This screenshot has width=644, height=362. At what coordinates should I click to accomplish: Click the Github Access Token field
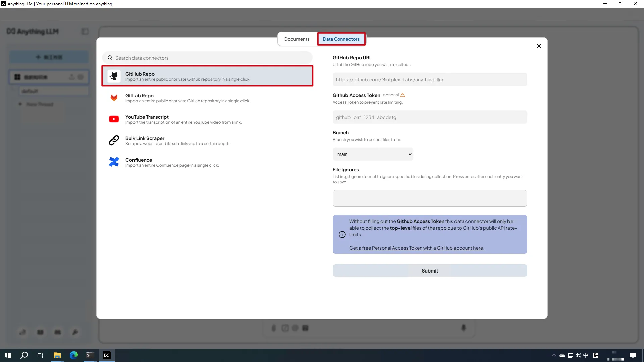point(429,117)
